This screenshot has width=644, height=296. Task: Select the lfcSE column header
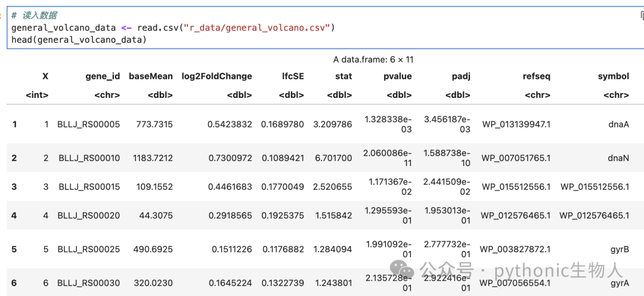click(293, 76)
